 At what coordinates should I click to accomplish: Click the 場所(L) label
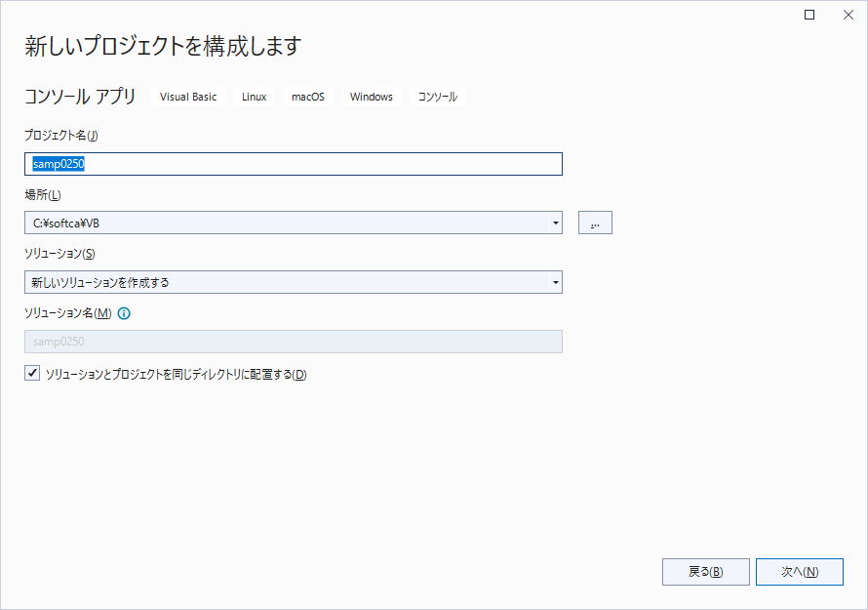[42, 195]
